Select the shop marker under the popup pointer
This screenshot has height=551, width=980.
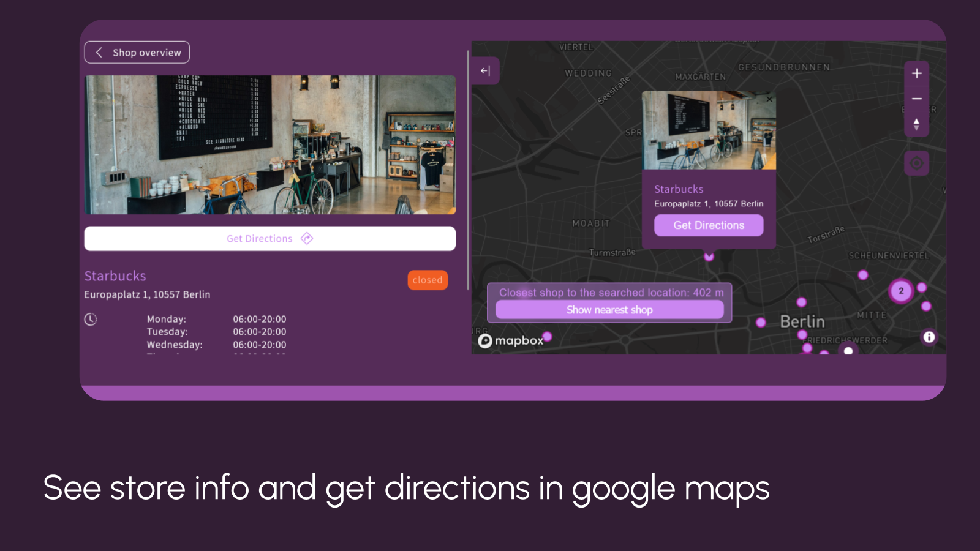coord(709,257)
